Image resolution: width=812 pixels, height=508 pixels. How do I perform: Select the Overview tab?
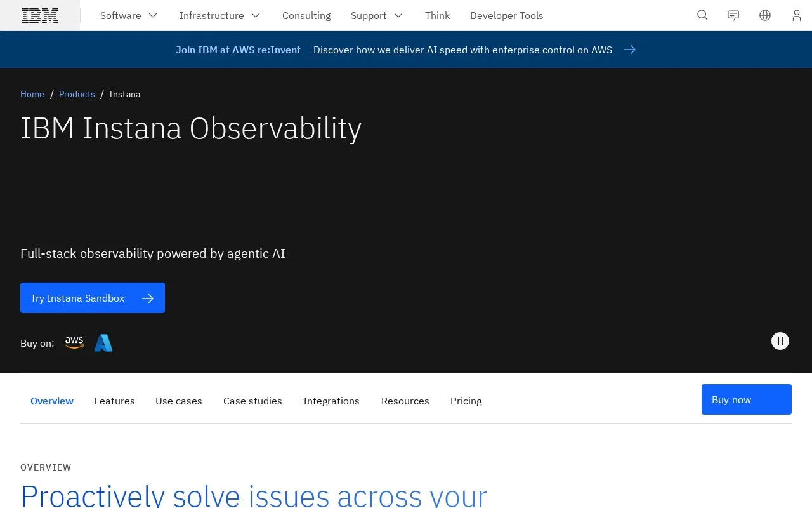(x=52, y=401)
